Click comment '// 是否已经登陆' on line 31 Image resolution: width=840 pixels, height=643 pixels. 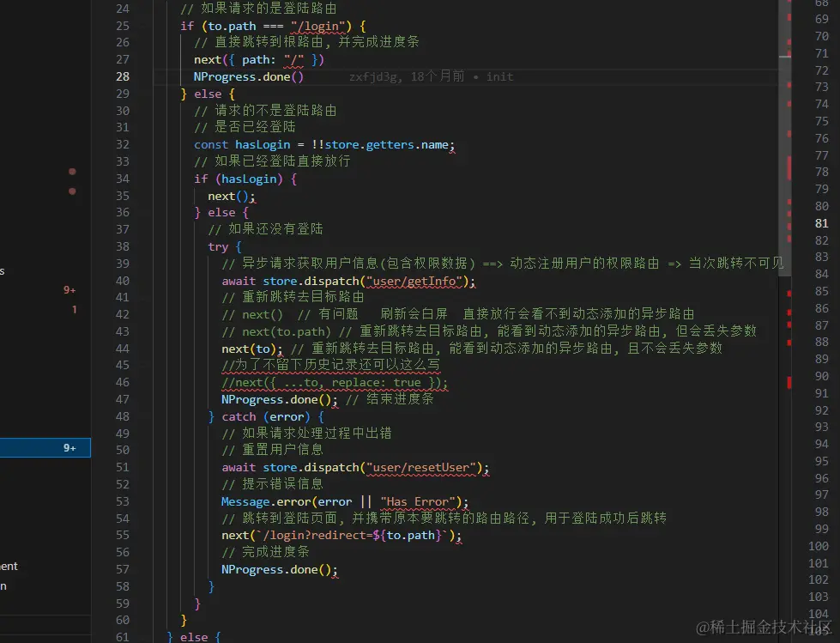[245, 127]
